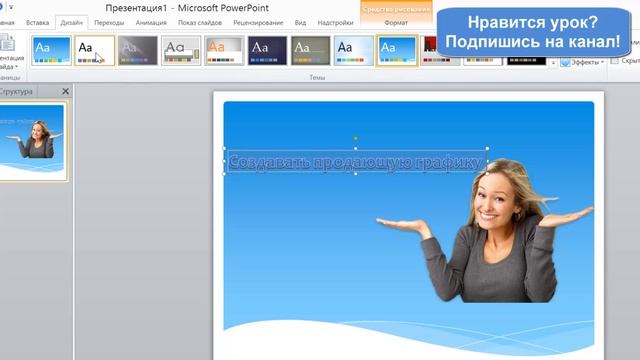The height and width of the screenshot is (360, 640).
Task: Switch to the Вид tab
Action: 300,23
